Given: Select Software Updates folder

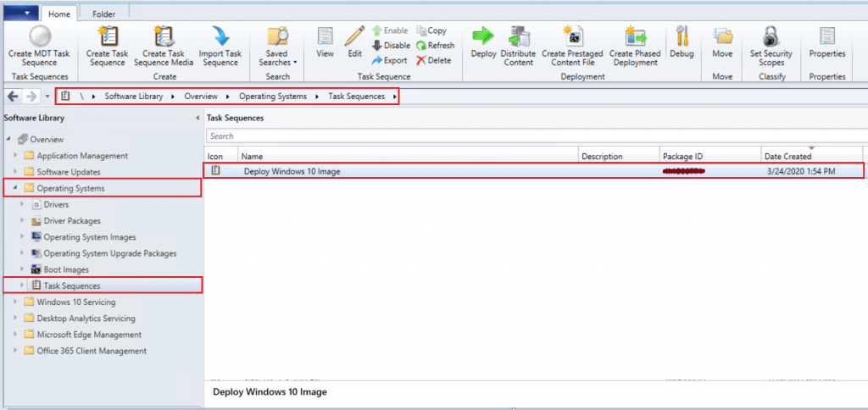Looking at the screenshot, I should [69, 172].
